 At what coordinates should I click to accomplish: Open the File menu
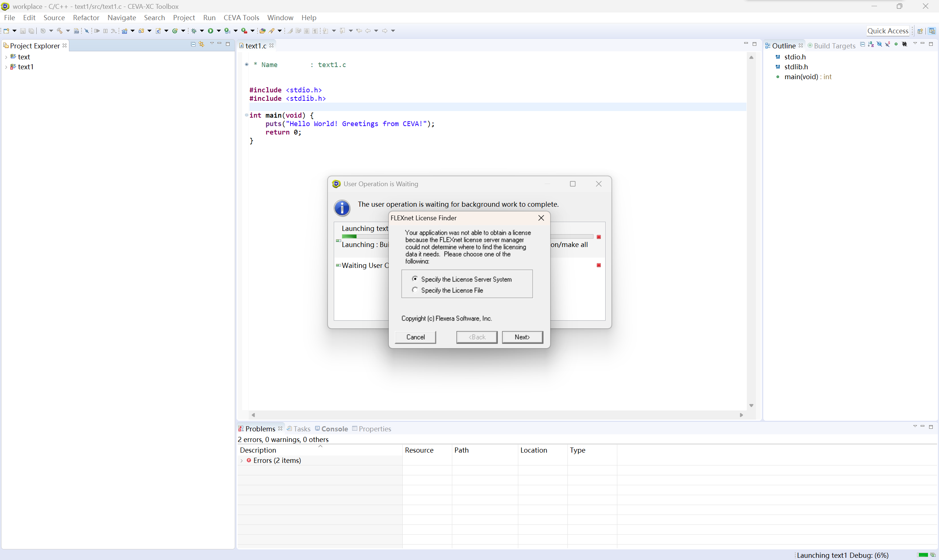(10, 18)
